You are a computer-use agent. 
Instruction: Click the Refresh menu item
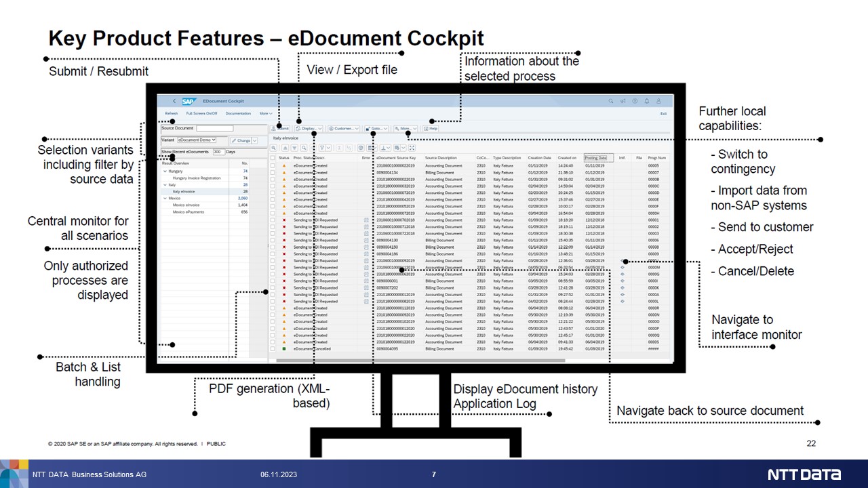click(x=171, y=113)
